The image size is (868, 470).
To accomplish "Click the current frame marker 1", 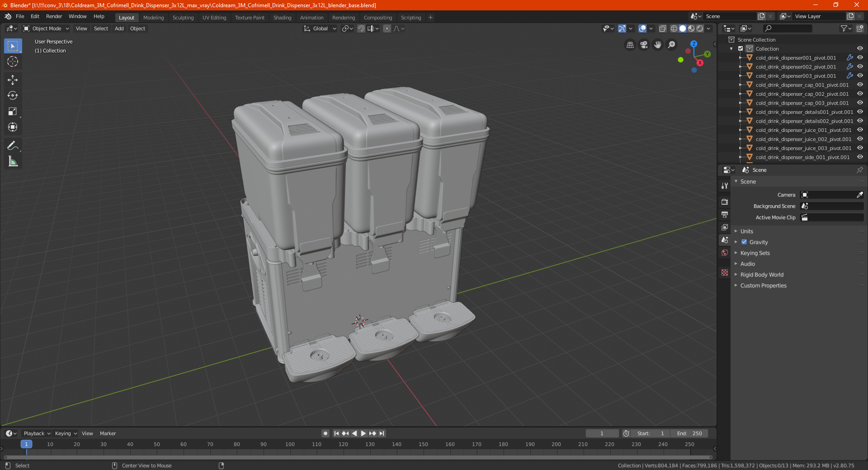I will coord(26,444).
